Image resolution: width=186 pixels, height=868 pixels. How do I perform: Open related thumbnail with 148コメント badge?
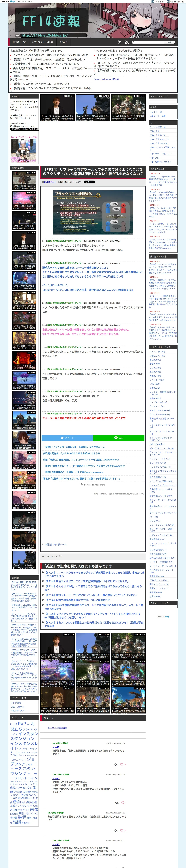point(58,674)
